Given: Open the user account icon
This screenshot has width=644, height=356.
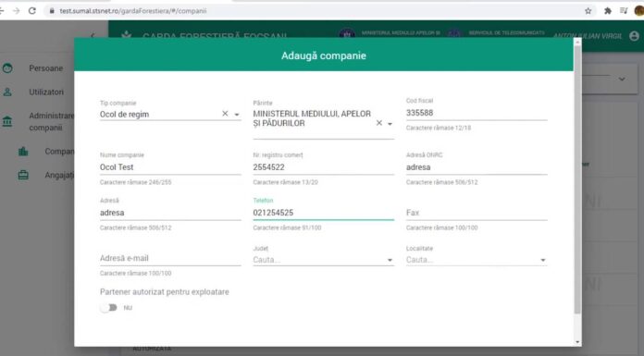Looking at the screenshot, I should 634,36.
